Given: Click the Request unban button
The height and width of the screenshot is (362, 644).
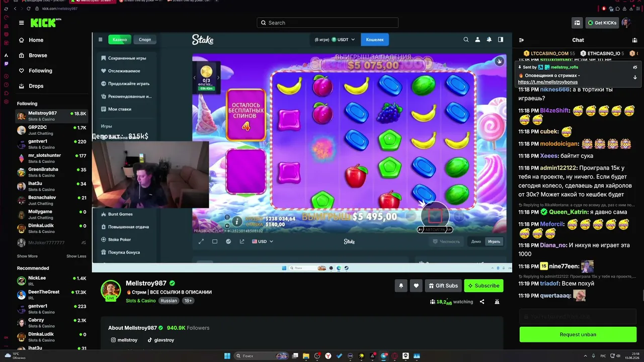Looking at the screenshot, I should (578, 334).
